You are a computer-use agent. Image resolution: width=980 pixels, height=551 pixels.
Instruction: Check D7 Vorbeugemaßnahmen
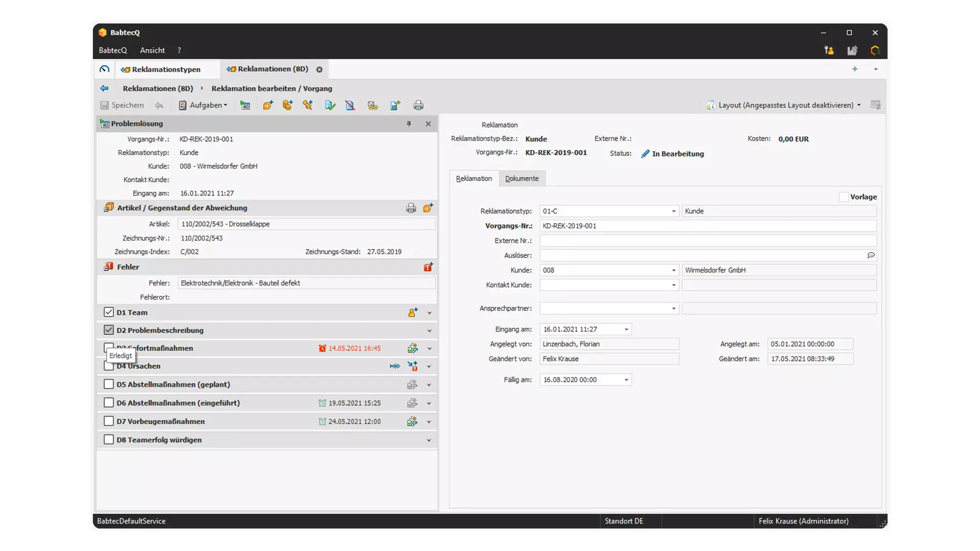pos(109,421)
